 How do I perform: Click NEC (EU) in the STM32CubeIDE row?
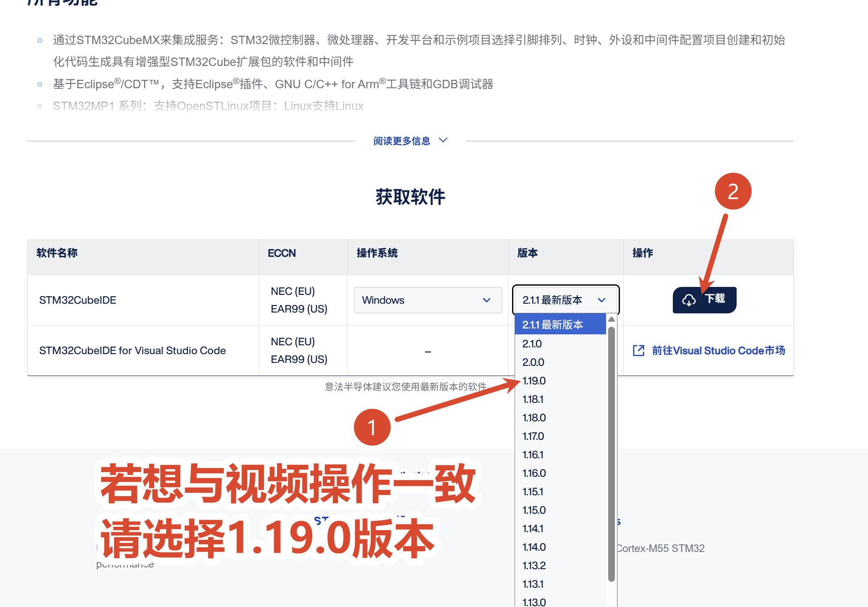pos(293,291)
